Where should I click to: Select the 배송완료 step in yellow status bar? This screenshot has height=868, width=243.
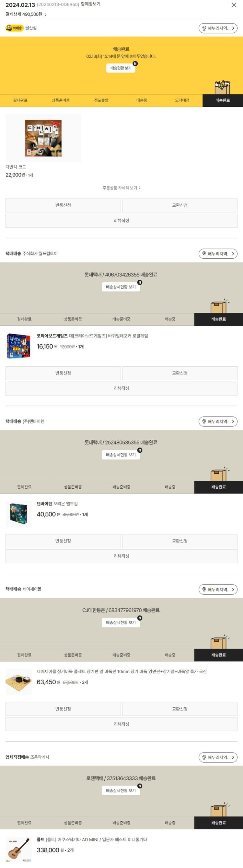(223, 100)
